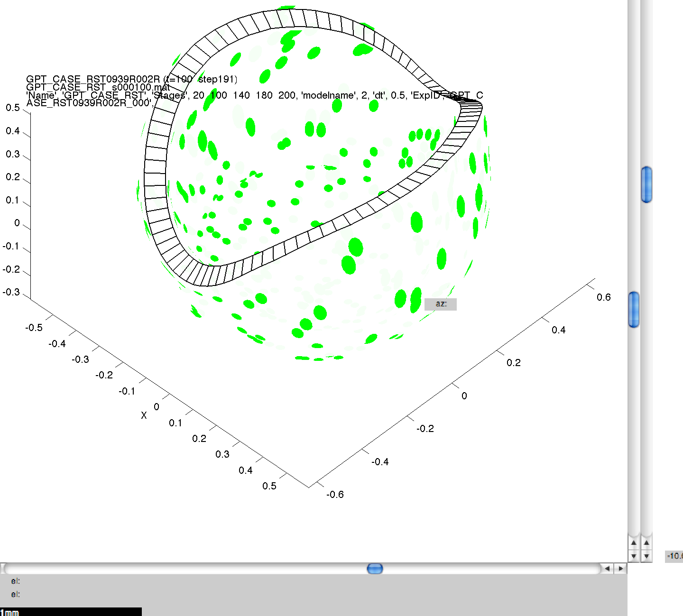
Task: Click the X axis label
Action: click(144, 415)
